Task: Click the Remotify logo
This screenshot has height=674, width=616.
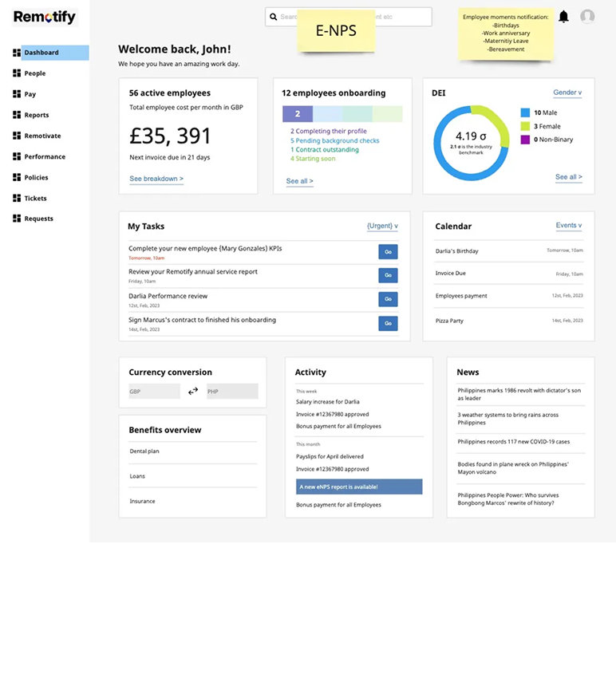Action: 45,18
